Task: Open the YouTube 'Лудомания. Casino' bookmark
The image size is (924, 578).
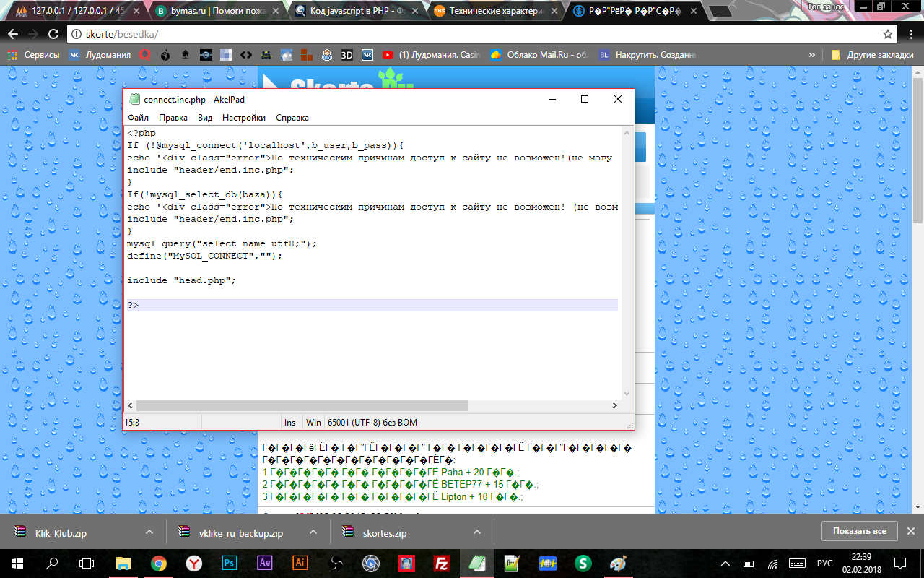Action: click(431, 55)
